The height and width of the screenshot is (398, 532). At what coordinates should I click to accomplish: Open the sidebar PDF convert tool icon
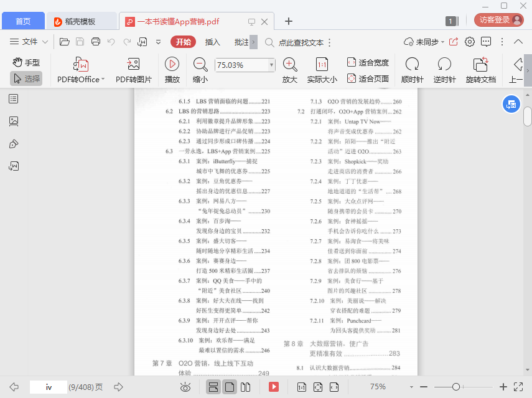point(14,166)
